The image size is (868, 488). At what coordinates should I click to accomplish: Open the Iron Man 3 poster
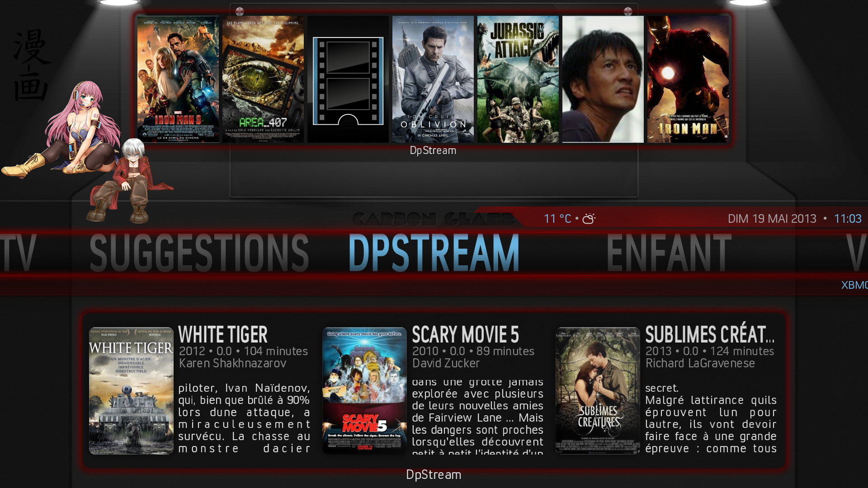point(178,80)
